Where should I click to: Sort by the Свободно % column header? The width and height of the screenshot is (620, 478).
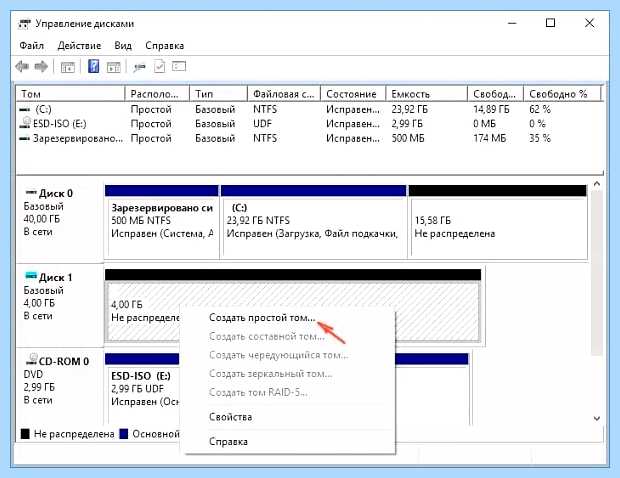point(562,94)
